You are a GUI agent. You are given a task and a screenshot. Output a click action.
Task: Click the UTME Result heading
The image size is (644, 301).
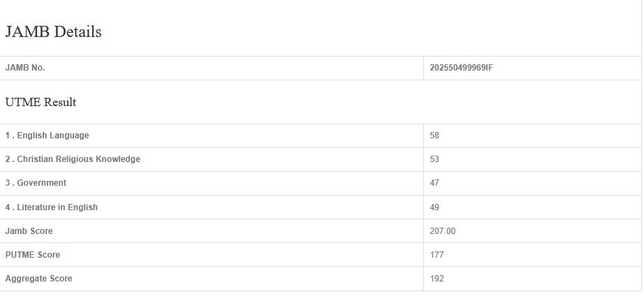[x=41, y=103]
